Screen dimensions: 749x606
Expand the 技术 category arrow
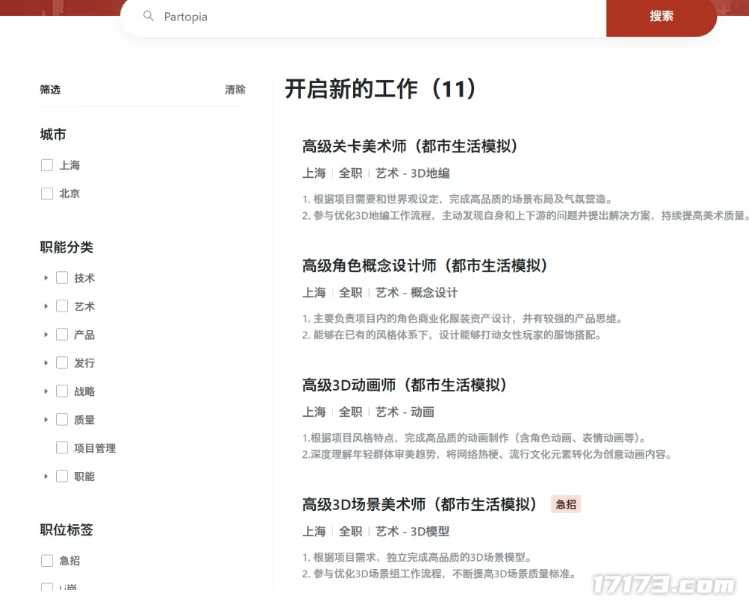pyautogui.click(x=46, y=278)
